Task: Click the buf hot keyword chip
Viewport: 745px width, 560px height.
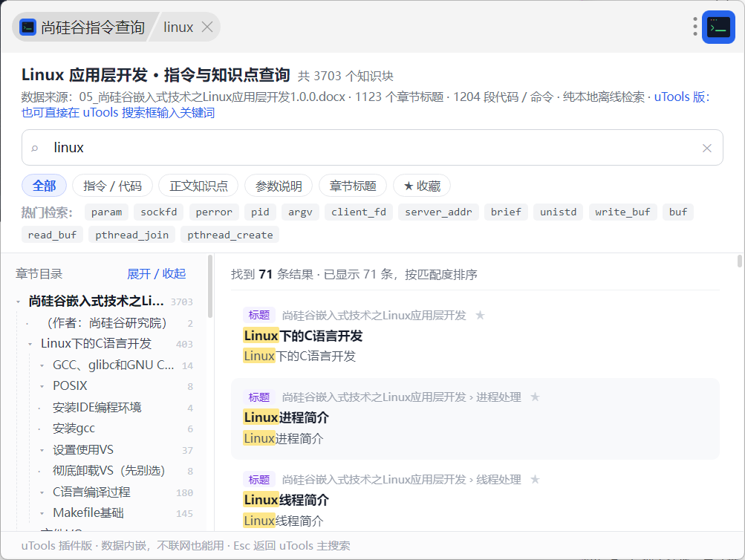Action: tap(678, 212)
